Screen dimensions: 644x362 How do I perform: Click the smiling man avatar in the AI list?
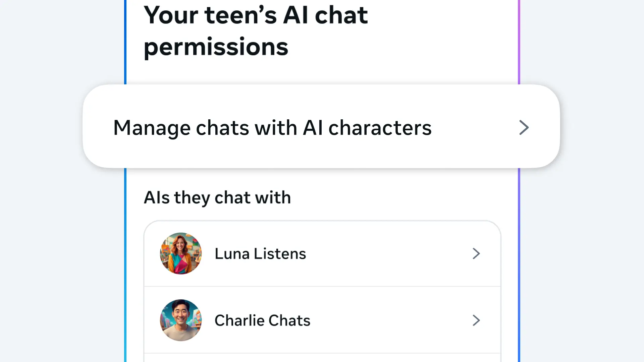(181, 320)
